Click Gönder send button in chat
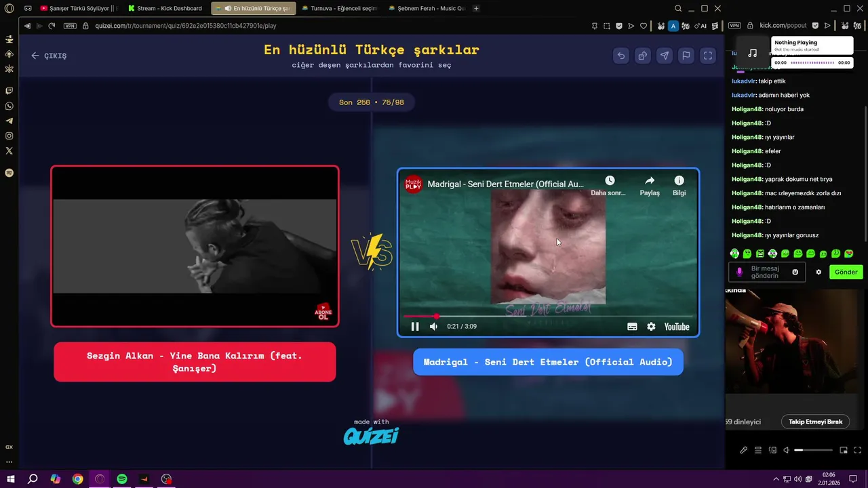 click(846, 272)
